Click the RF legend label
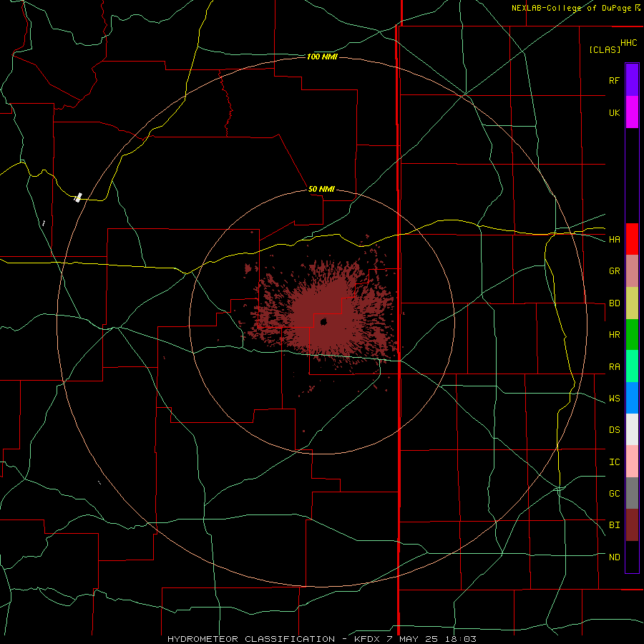Screen dimensions: 644x644 click(x=614, y=80)
